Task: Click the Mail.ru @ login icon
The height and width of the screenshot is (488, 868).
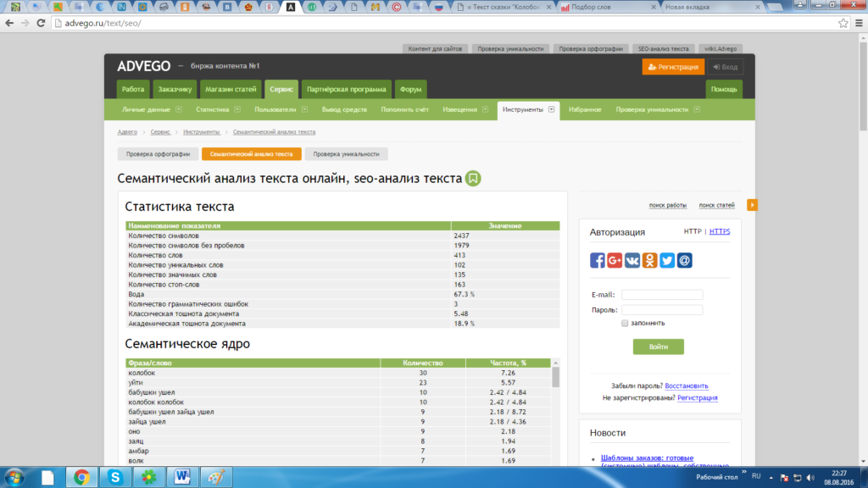Action: point(684,260)
